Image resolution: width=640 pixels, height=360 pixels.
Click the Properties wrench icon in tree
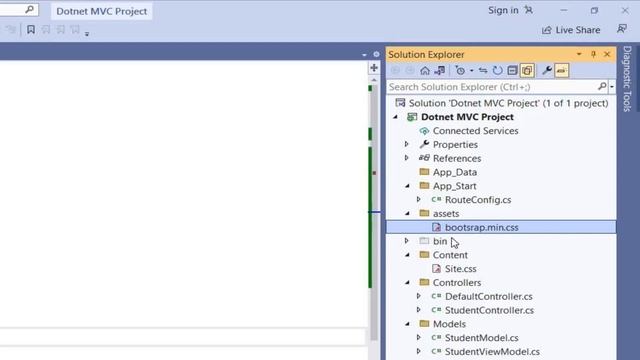[424, 144]
